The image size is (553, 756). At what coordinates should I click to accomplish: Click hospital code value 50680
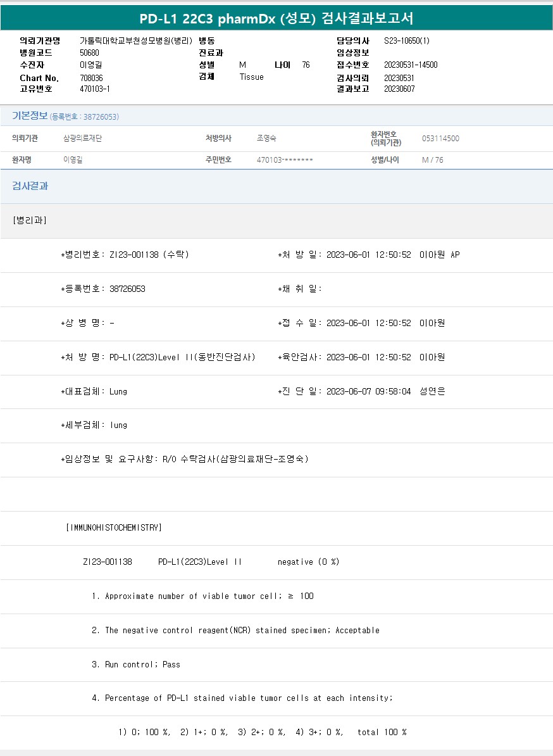pyautogui.click(x=89, y=53)
